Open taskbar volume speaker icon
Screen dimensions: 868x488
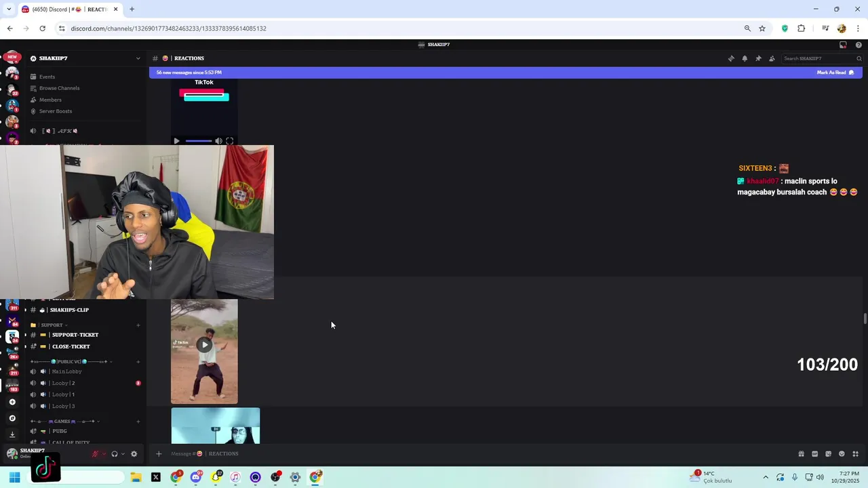pyautogui.click(x=820, y=477)
